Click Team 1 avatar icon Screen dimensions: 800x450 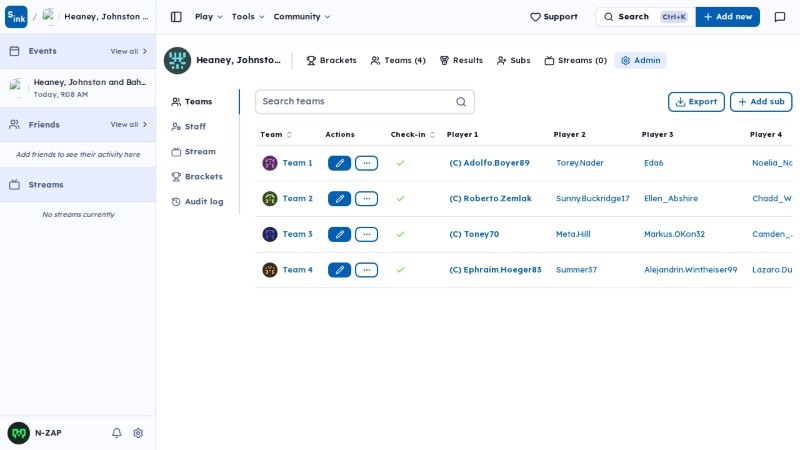coord(270,163)
